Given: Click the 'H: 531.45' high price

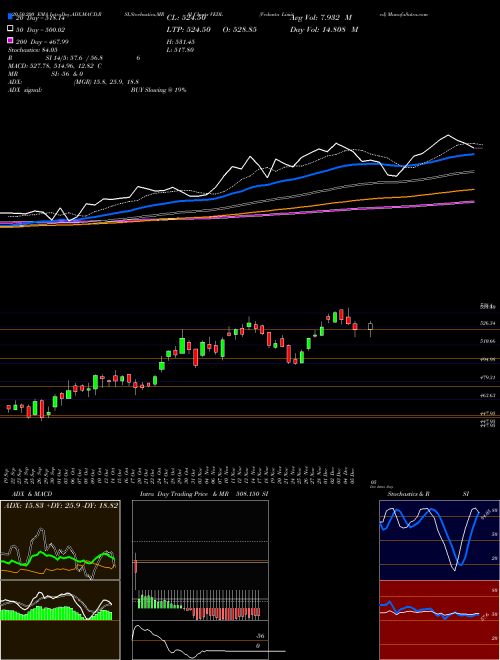Looking at the screenshot, I should pos(181,41).
